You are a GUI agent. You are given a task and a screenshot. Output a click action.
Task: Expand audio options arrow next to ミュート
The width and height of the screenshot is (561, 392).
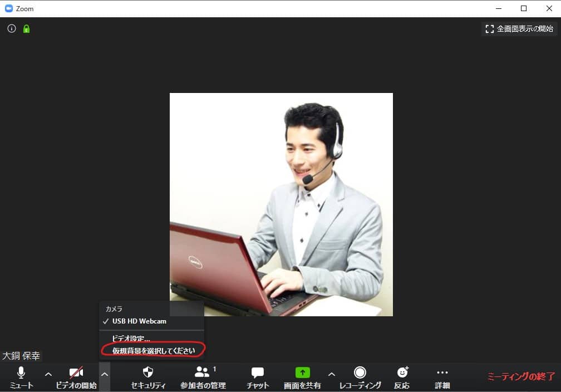48,374
